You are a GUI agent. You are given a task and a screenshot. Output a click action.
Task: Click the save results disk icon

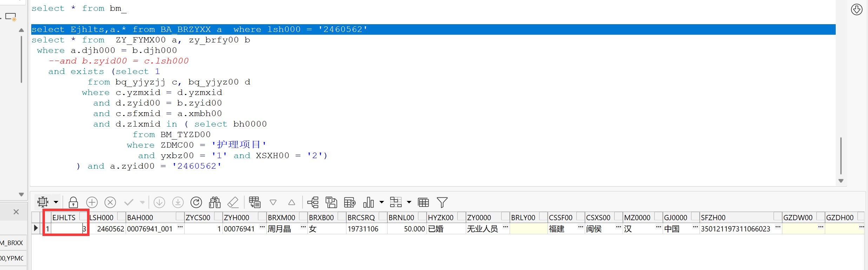[x=331, y=202]
